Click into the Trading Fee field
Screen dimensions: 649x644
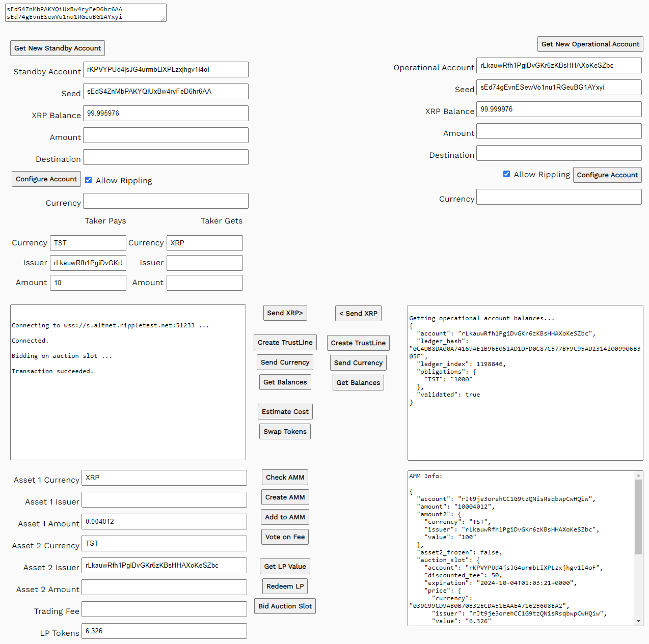[x=164, y=609]
